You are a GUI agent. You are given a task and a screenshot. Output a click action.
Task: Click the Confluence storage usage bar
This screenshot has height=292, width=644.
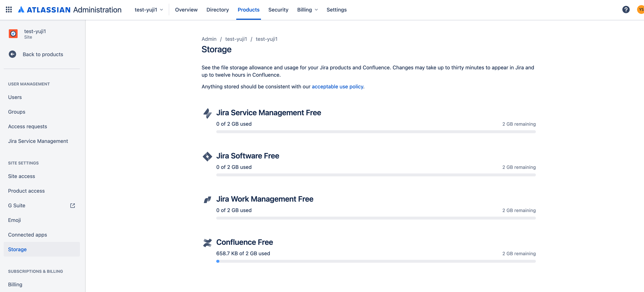(x=376, y=261)
